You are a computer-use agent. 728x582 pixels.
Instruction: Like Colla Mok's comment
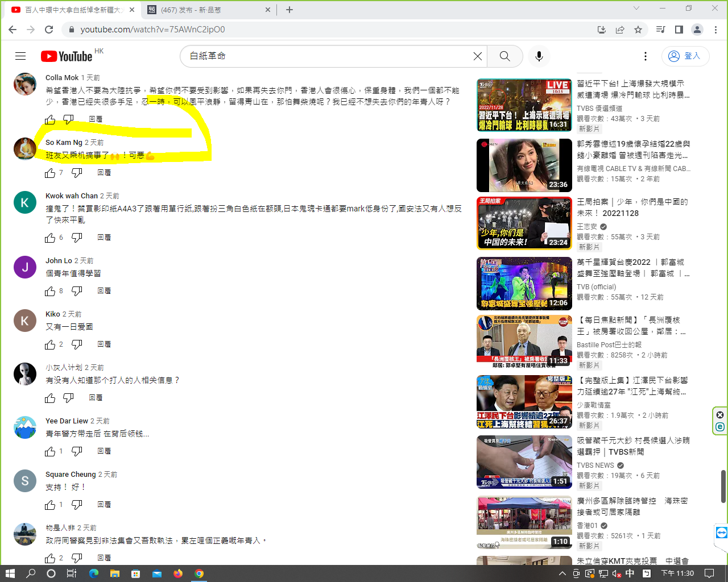tap(50, 119)
